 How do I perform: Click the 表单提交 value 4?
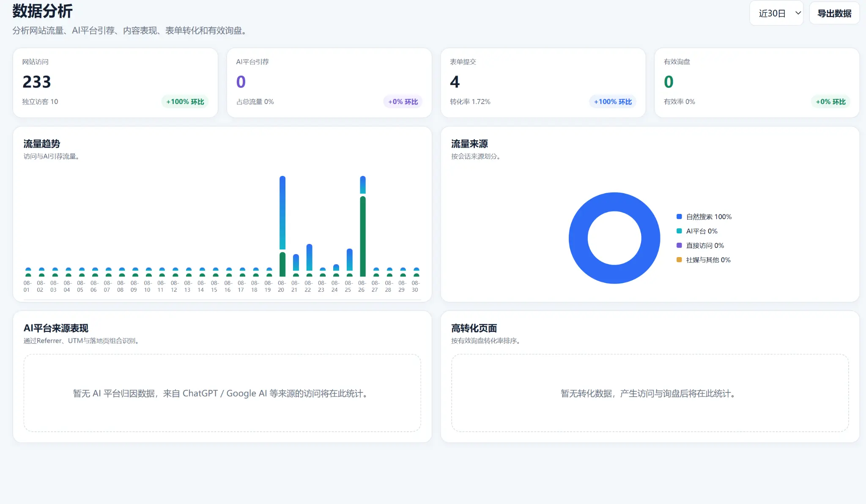click(455, 82)
